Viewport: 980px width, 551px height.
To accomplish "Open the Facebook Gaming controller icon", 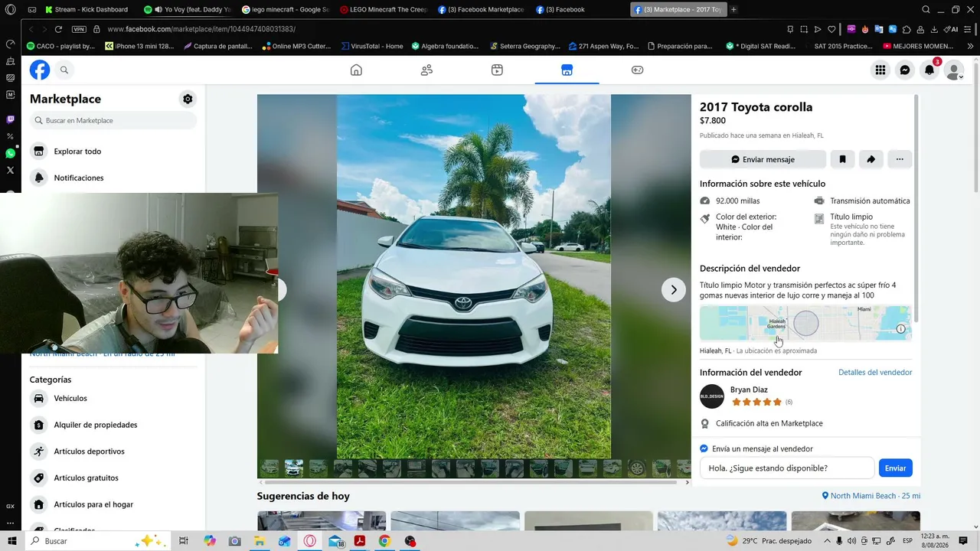I will (x=637, y=70).
